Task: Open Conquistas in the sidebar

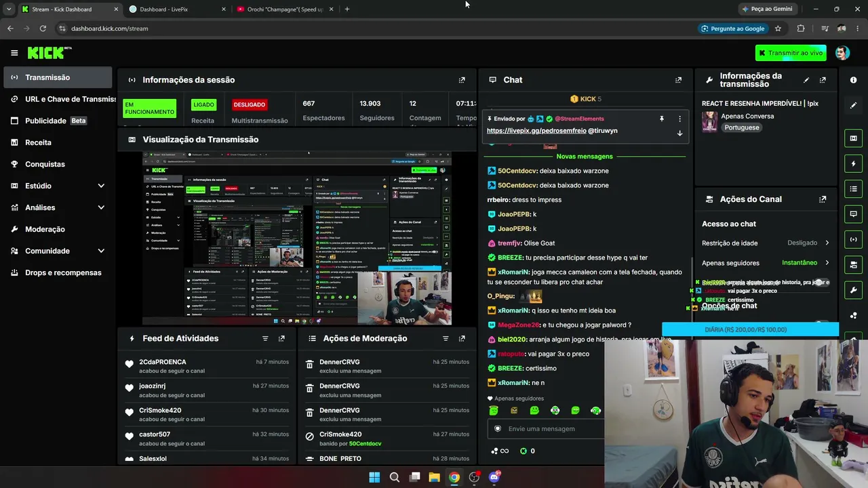Action: coord(57,164)
